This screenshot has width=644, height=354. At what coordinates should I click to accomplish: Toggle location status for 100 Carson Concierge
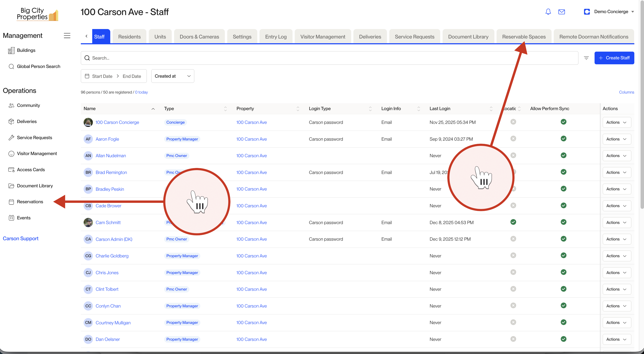[x=513, y=122]
